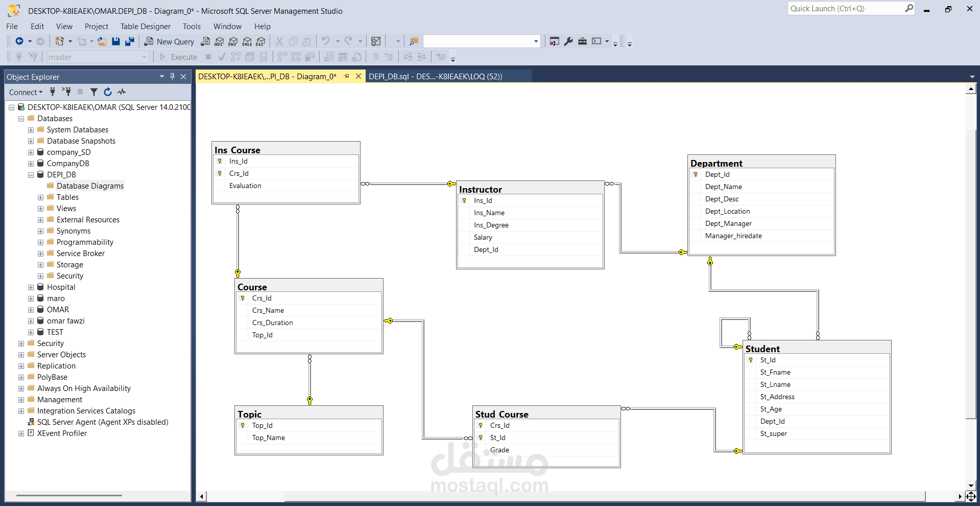Viewport: 980px width, 506px height.
Task: Switch to the DEPI_DB.sql tab
Action: point(437,76)
